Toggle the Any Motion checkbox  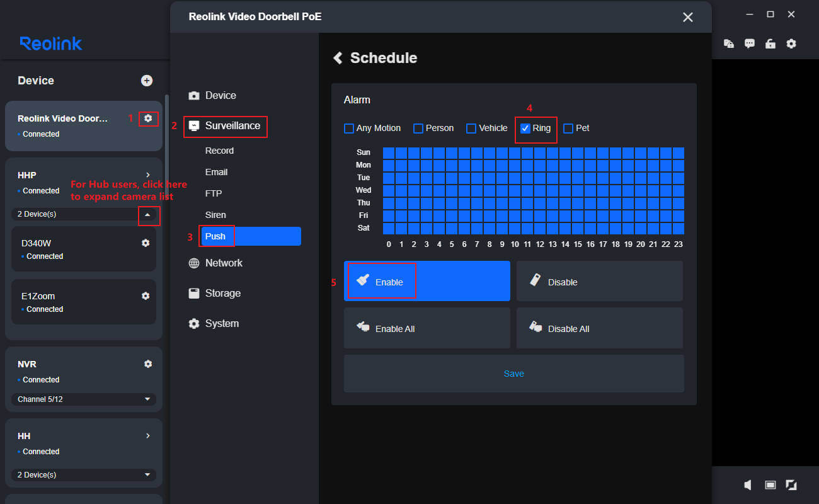[349, 129]
